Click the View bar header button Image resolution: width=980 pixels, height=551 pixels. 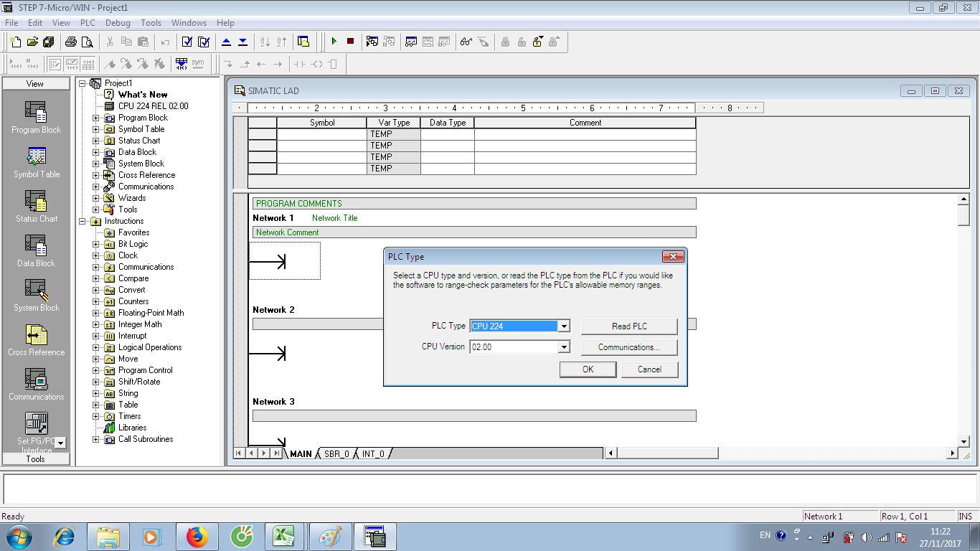(x=36, y=84)
